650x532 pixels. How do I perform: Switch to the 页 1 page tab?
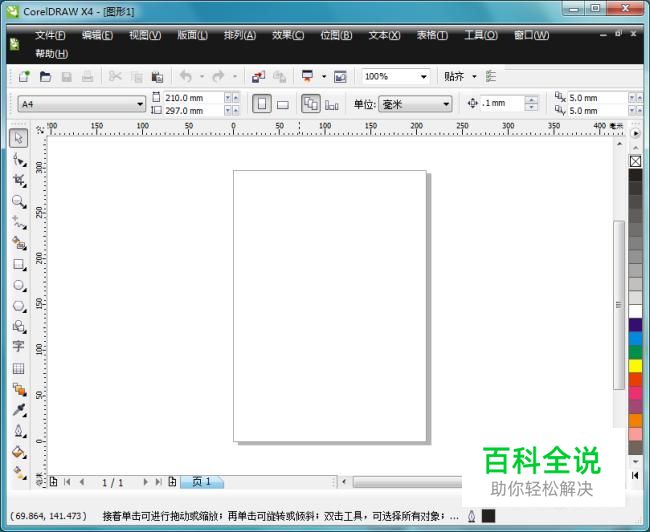202,482
